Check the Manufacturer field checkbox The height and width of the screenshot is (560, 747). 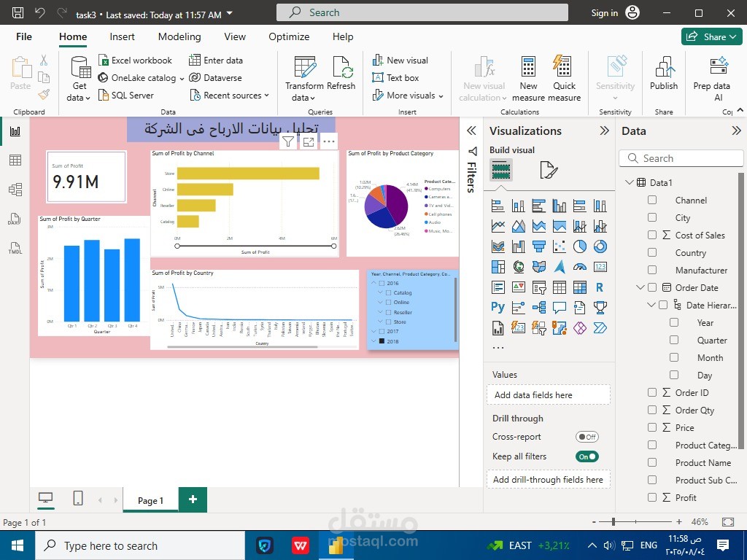coord(652,270)
